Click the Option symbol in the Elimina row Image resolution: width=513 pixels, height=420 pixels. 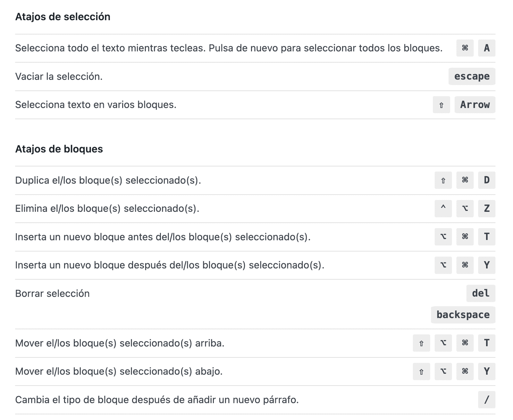465,209
